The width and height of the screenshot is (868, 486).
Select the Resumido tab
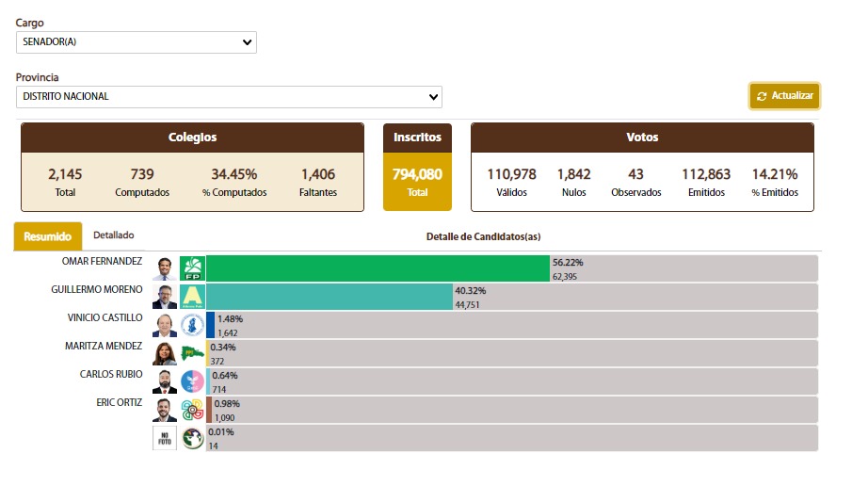coord(48,236)
